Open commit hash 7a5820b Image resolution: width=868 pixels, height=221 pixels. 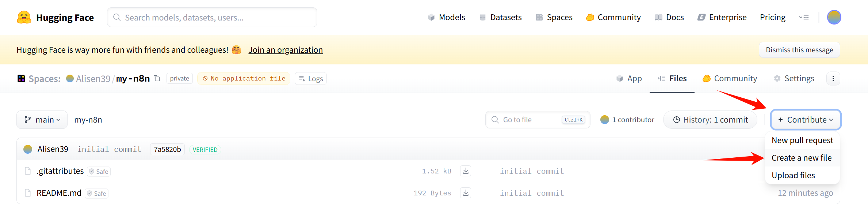[167, 149]
